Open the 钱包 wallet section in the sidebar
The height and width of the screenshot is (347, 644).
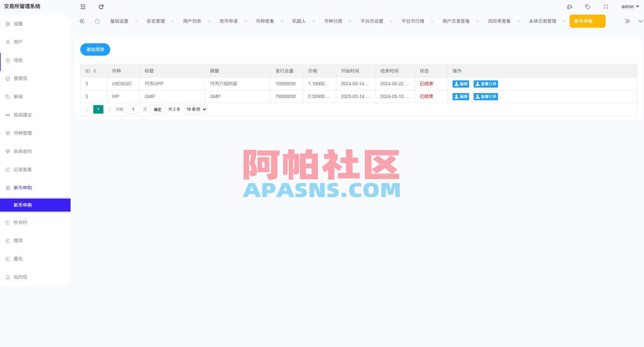[x=18, y=60]
